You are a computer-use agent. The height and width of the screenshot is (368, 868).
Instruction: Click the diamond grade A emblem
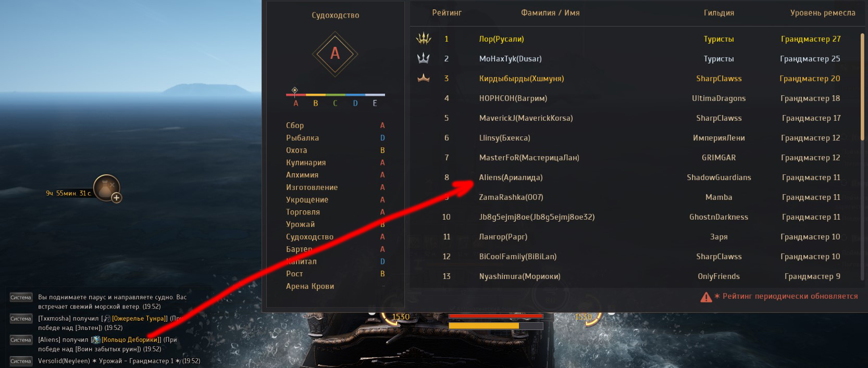click(x=335, y=53)
